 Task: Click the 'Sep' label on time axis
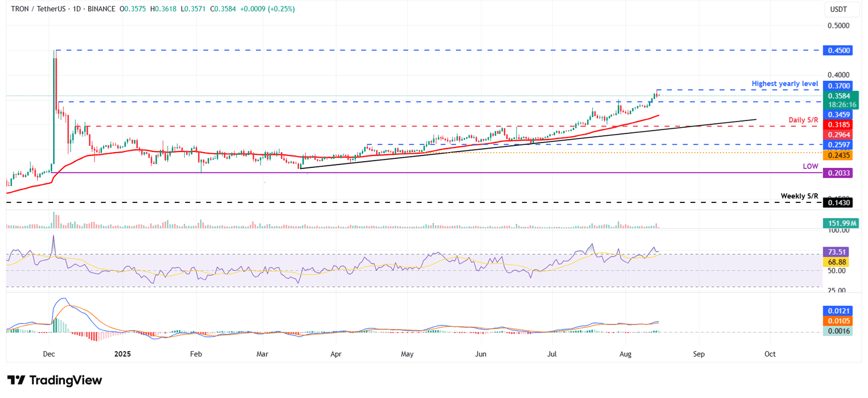coord(698,353)
